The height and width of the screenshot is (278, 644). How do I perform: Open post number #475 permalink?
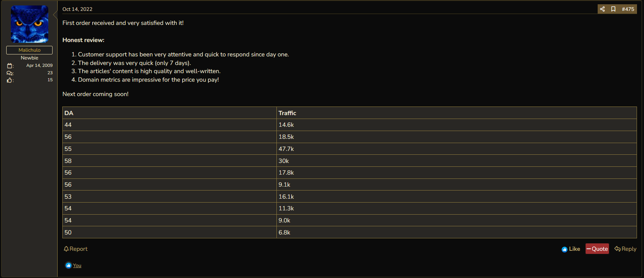(x=628, y=9)
